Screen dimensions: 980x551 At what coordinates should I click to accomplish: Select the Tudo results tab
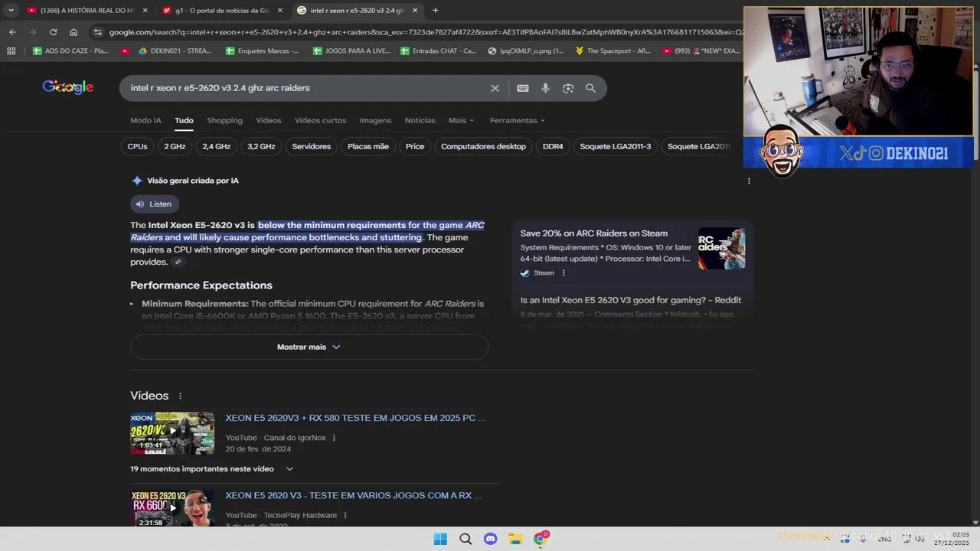pos(184,120)
